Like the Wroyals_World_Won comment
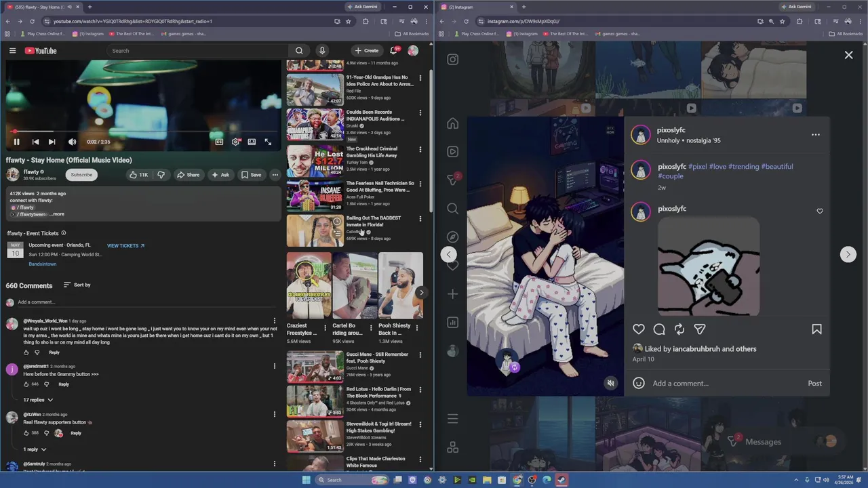 tap(26, 352)
